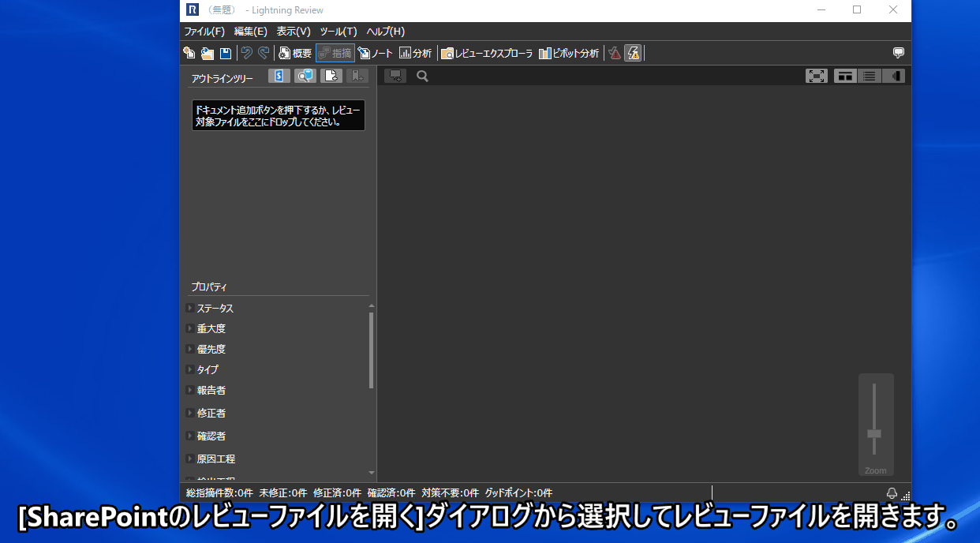Click the add document button icon

331,76
